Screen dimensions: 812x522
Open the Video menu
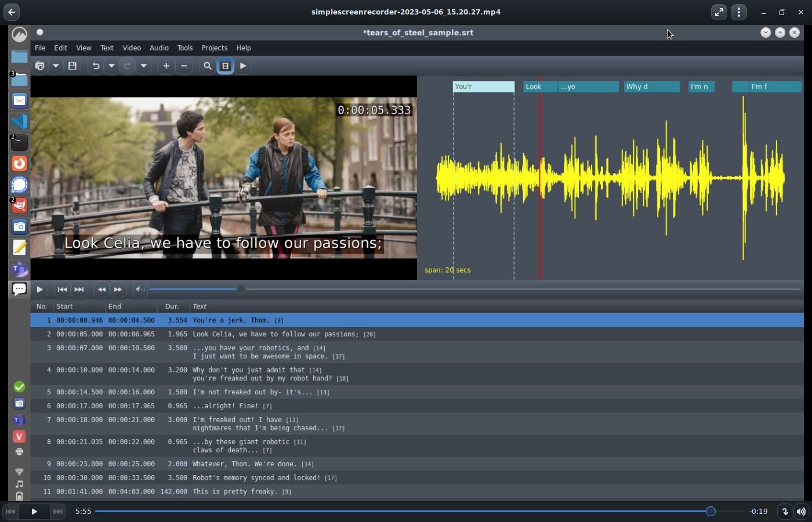[x=132, y=48]
